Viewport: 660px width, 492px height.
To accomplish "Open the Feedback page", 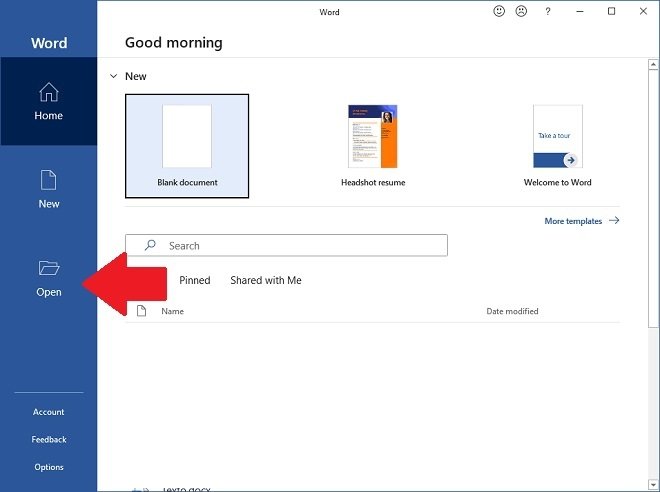I will pyautogui.click(x=49, y=439).
